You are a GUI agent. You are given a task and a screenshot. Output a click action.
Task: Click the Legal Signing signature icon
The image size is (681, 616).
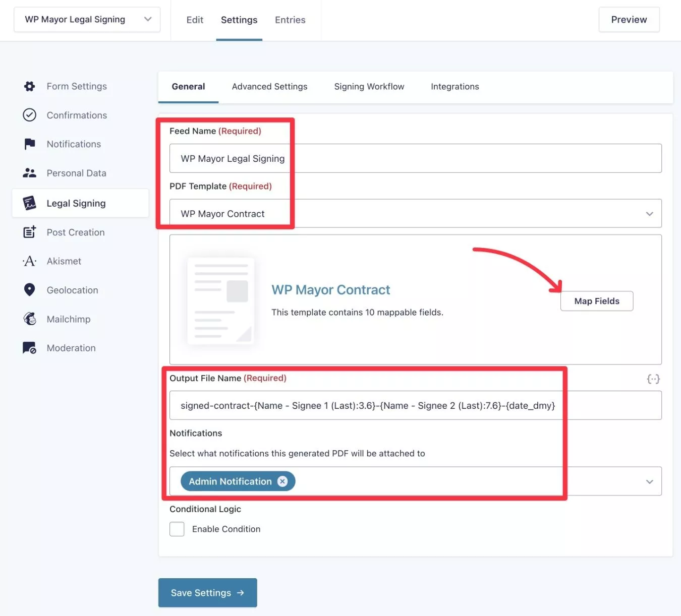click(x=30, y=203)
